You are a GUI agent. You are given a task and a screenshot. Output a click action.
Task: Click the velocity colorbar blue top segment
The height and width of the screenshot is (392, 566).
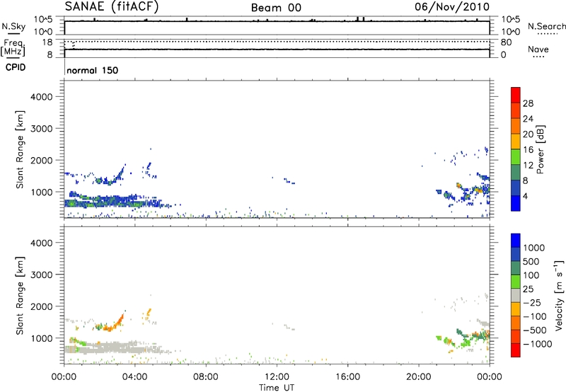(516, 241)
